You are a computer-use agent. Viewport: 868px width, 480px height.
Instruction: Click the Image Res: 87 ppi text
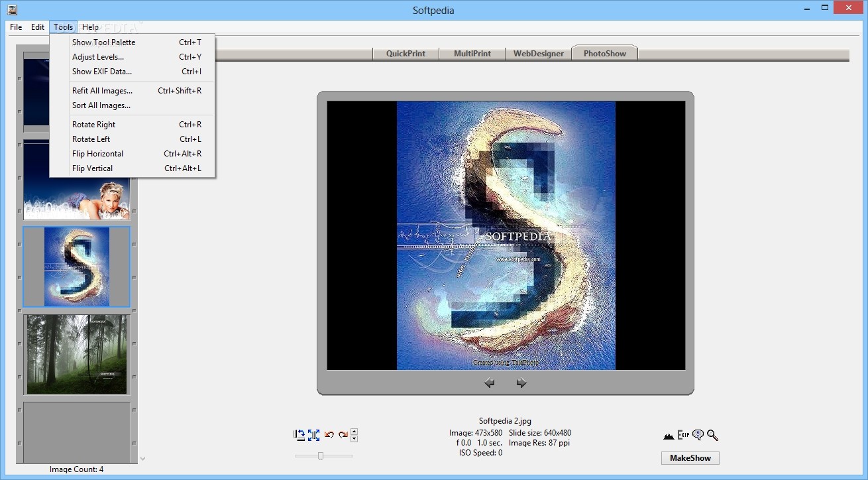click(539, 443)
